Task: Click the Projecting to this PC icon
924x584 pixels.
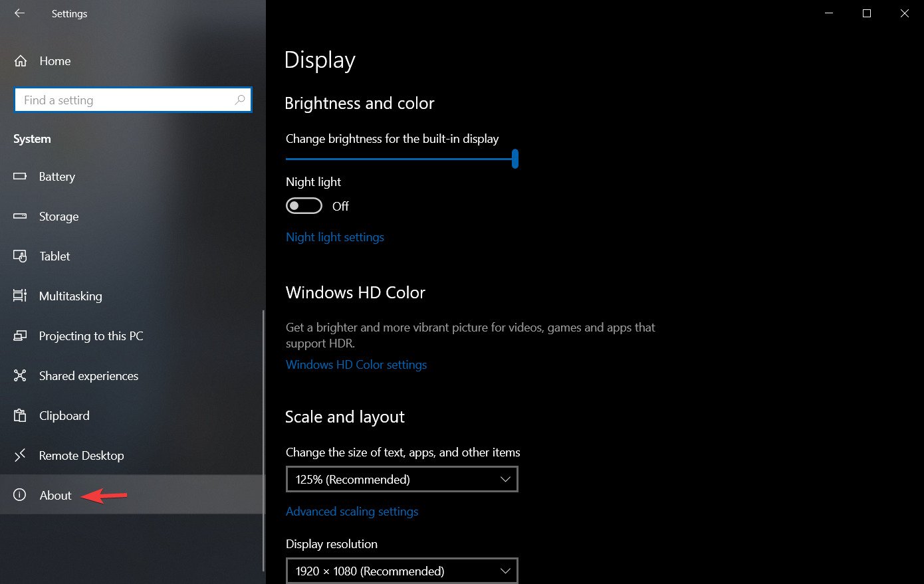Action: coord(20,336)
